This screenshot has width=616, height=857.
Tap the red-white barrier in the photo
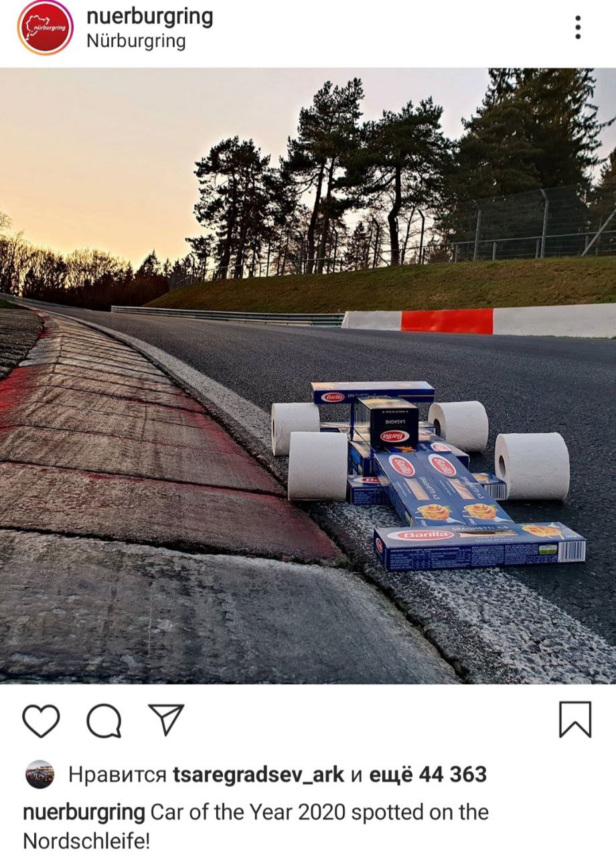479,321
